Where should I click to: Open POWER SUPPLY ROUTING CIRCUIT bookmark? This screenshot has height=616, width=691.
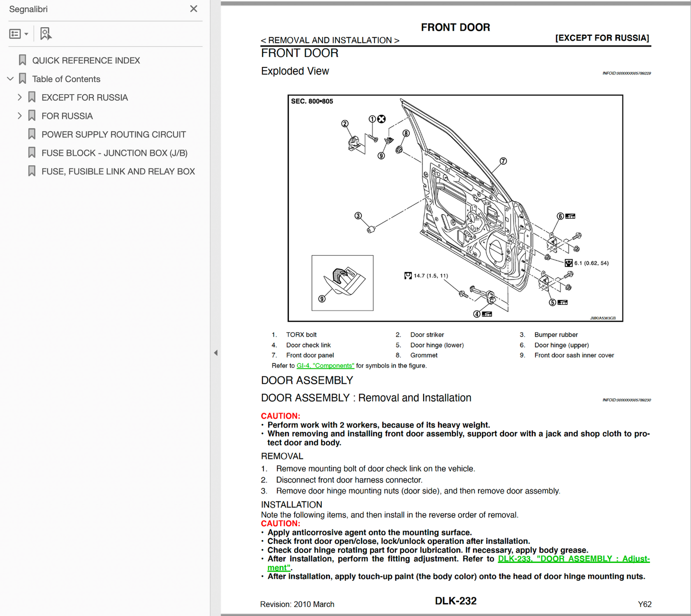[x=114, y=135]
